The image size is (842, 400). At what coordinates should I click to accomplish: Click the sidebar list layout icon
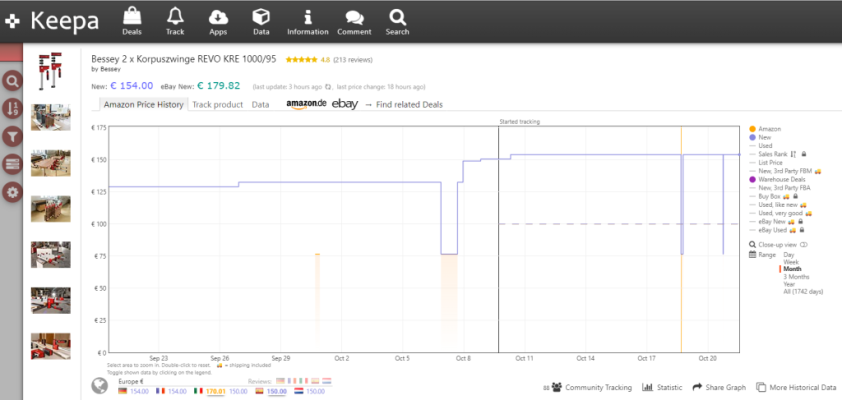tap(12, 164)
